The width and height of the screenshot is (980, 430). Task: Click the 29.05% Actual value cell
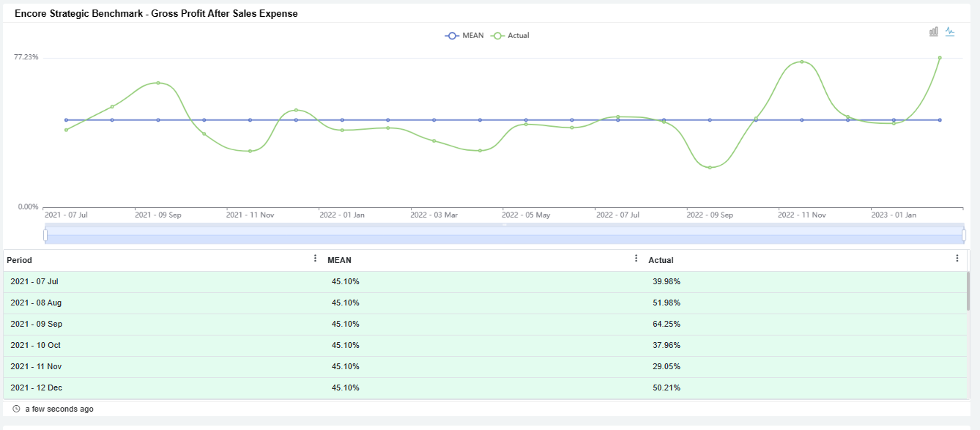point(666,366)
